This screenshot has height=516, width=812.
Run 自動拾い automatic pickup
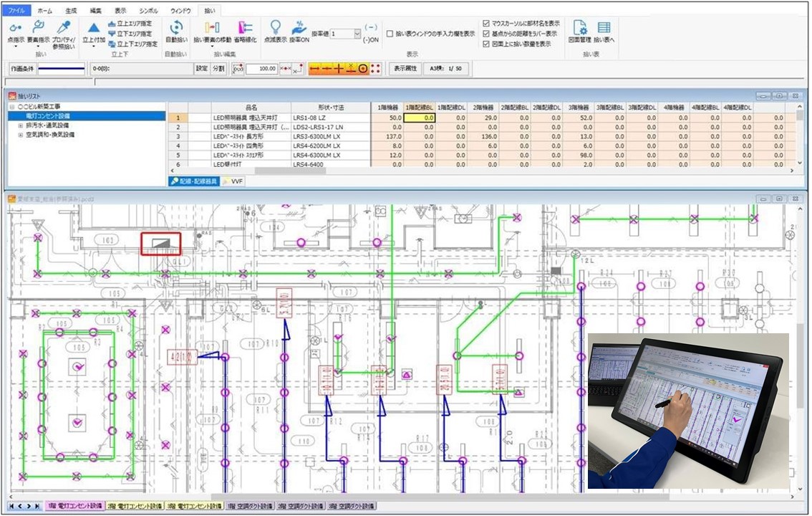176,27
